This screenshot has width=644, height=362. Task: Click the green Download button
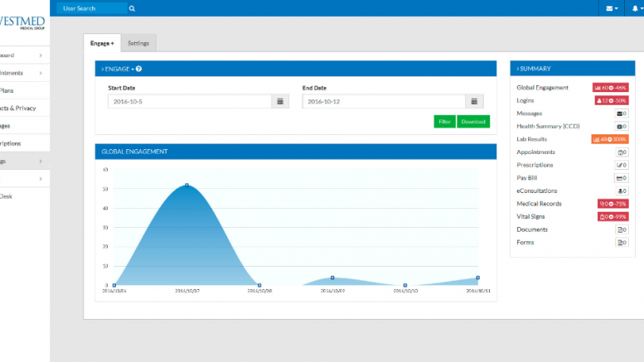pyautogui.click(x=473, y=122)
